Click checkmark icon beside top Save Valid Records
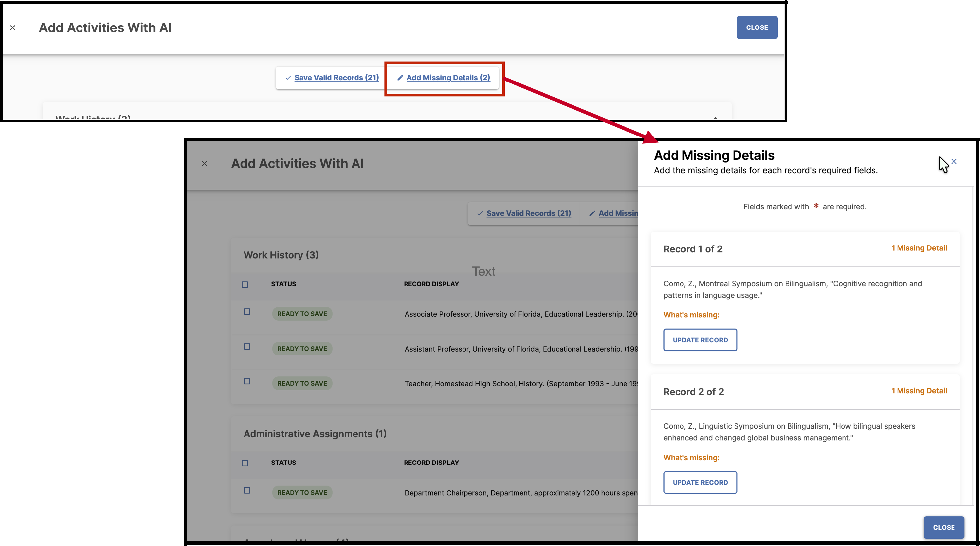The width and height of the screenshot is (980, 546). 288,78
